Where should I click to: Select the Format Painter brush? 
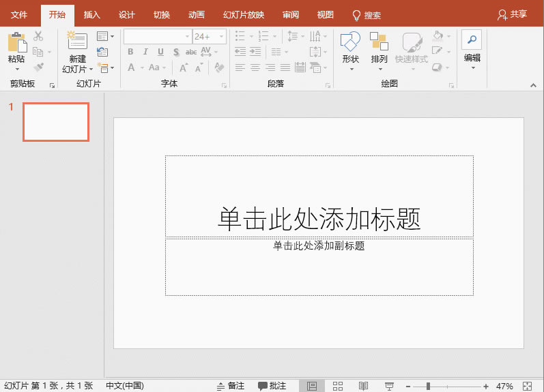pyautogui.click(x=38, y=67)
